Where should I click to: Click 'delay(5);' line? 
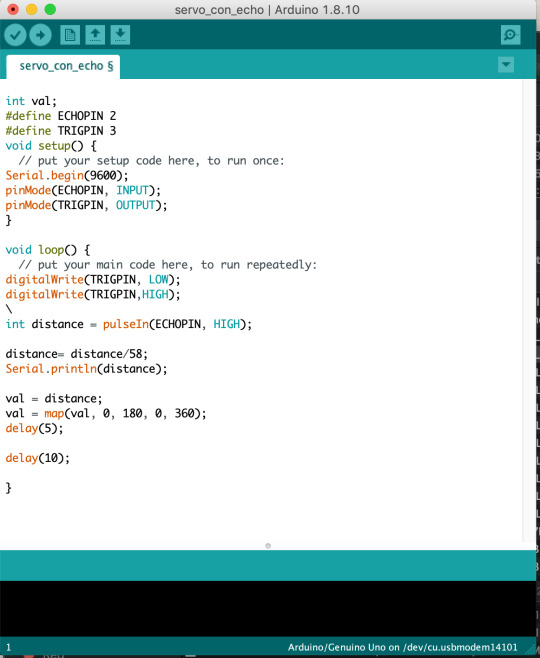34,428
